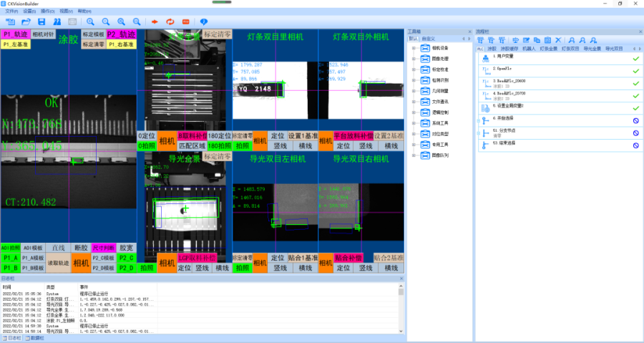Toggle the disabled status icon on 6. 开始选择
The width and height of the screenshot is (644, 343).
pyautogui.click(x=635, y=120)
